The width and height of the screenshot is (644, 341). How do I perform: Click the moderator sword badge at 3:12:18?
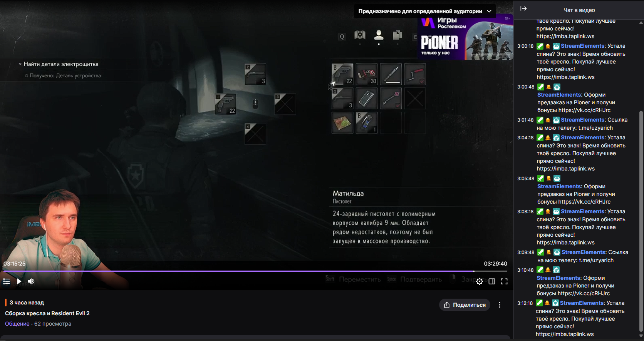coord(539,303)
